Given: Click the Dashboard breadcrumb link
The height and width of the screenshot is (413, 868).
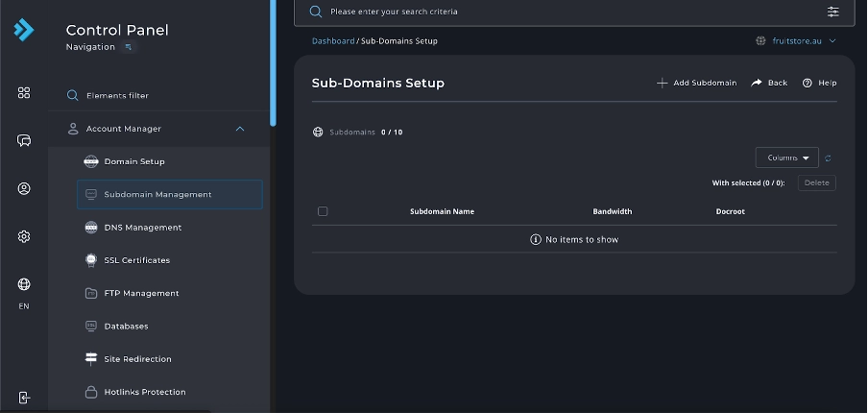Looking at the screenshot, I should click(x=332, y=41).
